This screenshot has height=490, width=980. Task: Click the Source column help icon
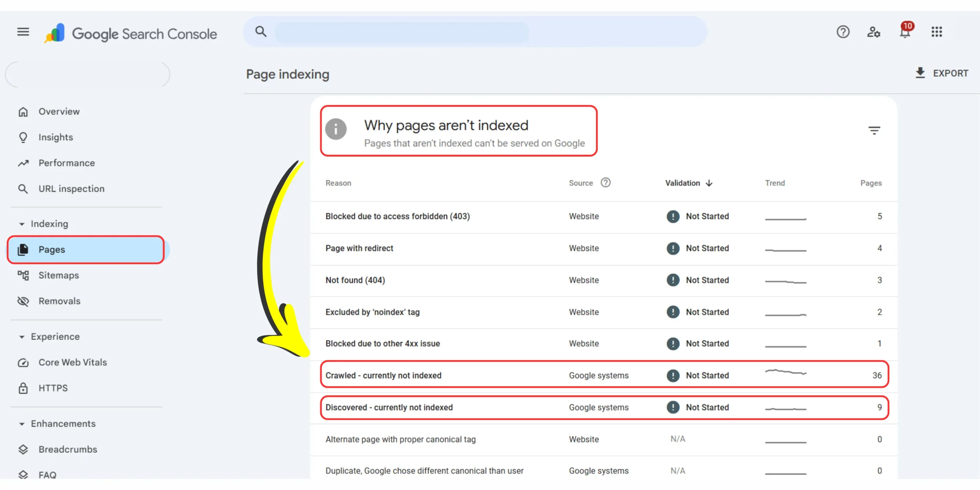pos(606,183)
